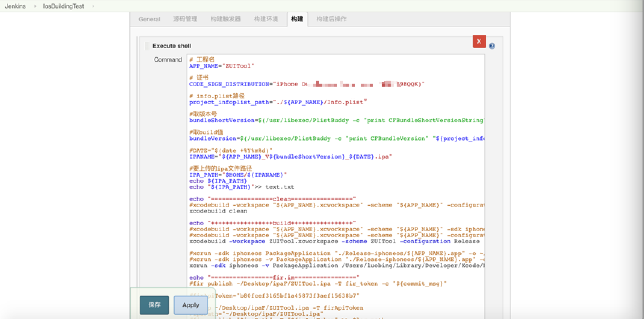The height and width of the screenshot is (319, 644).
Task: Open the IosBuildingTest breadcrumb link
Action: [64, 6]
